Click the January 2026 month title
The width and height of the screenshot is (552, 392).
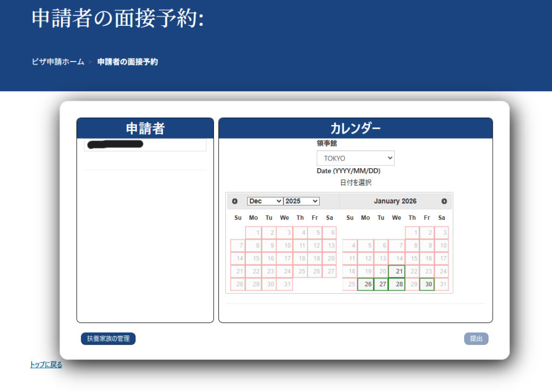[395, 201]
